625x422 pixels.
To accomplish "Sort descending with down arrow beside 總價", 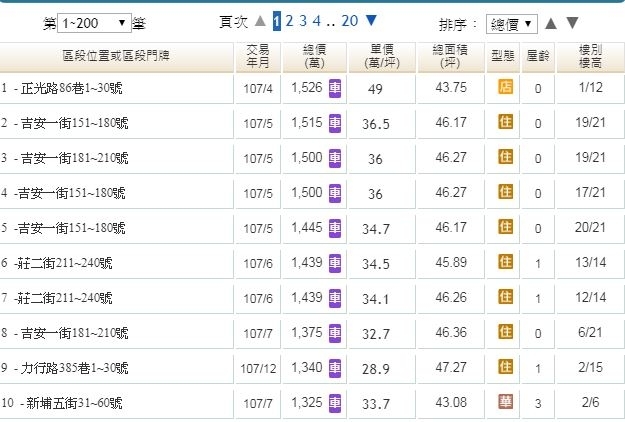I will point(573,23).
